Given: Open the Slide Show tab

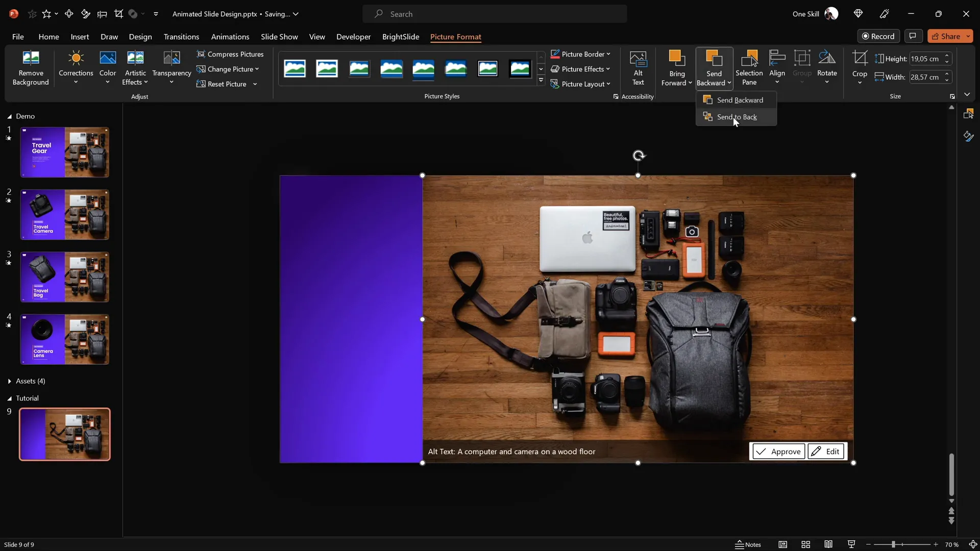Looking at the screenshot, I should pos(279,37).
